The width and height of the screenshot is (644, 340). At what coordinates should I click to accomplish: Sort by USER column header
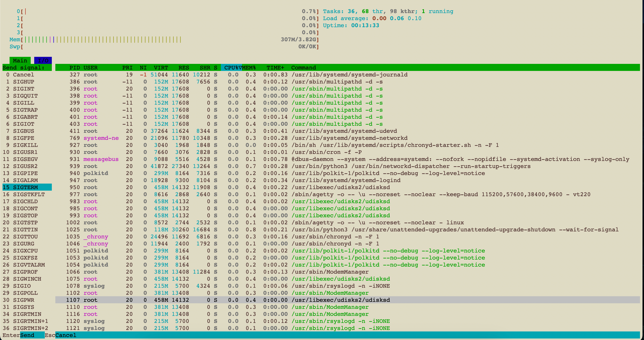pyautogui.click(x=91, y=68)
